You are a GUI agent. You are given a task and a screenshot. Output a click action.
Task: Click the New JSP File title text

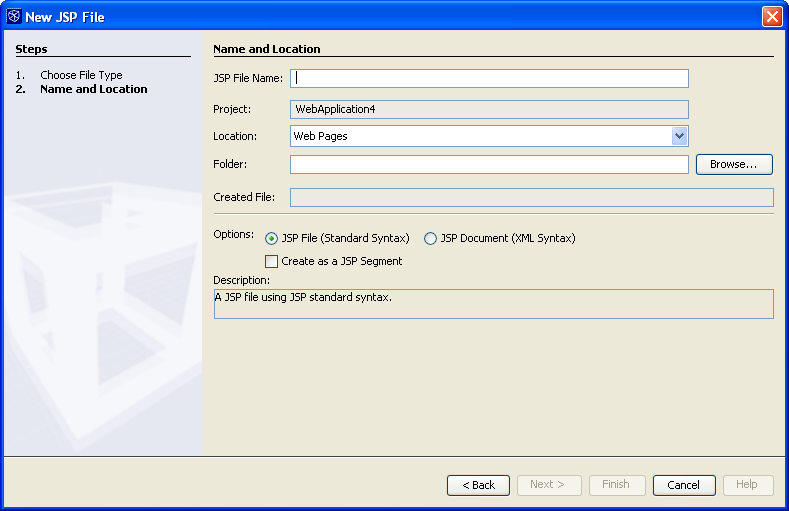pos(64,17)
